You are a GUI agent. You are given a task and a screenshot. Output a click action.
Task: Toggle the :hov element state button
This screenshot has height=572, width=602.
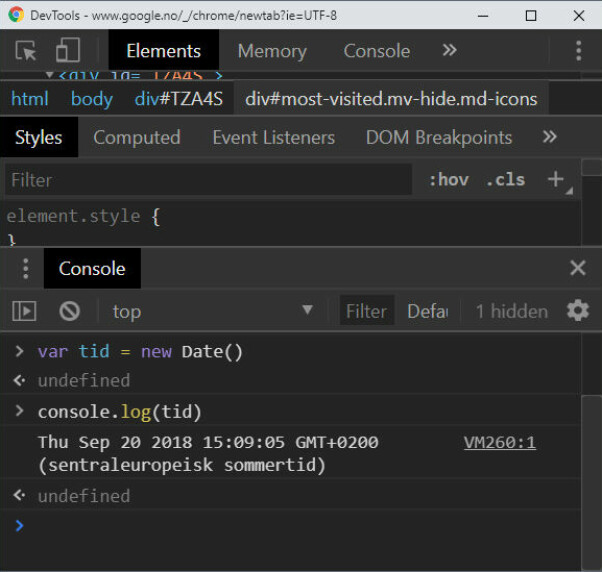pyautogui.click(x=449, y=180)
